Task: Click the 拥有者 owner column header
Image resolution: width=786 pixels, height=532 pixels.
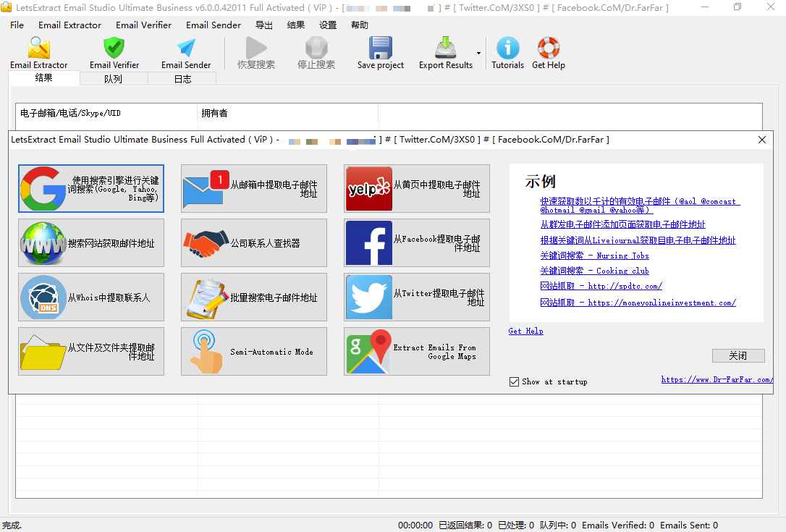Action: coord(288,114)
